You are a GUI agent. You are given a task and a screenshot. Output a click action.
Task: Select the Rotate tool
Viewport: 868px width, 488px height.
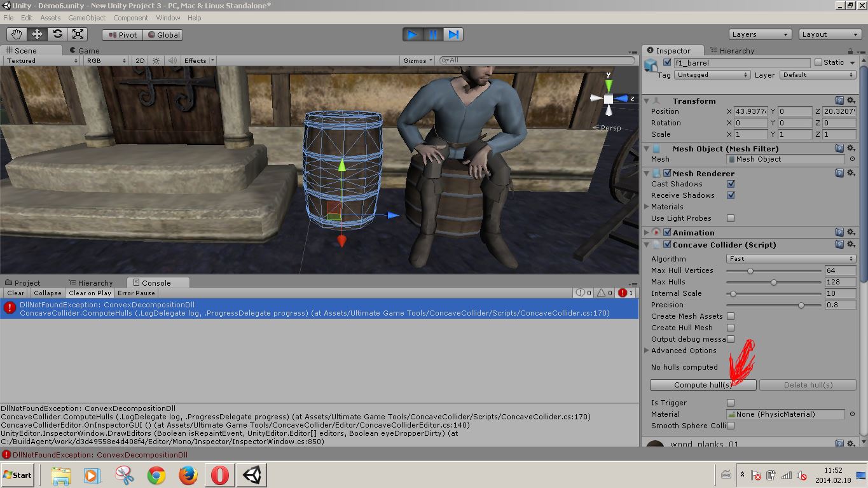point(57,34)
